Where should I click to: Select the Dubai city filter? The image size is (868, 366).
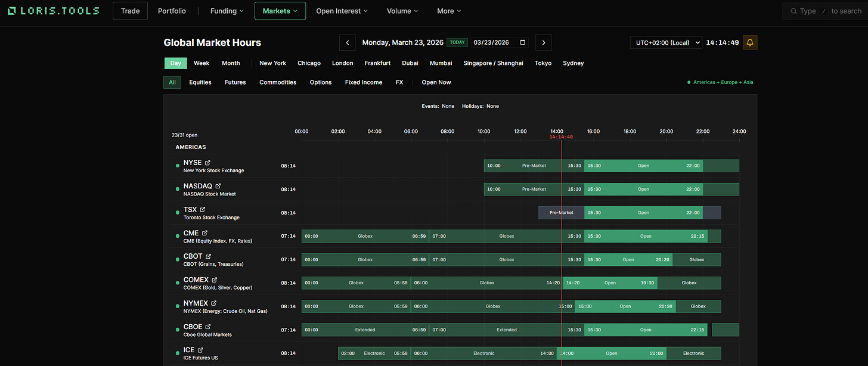[410, 63]
